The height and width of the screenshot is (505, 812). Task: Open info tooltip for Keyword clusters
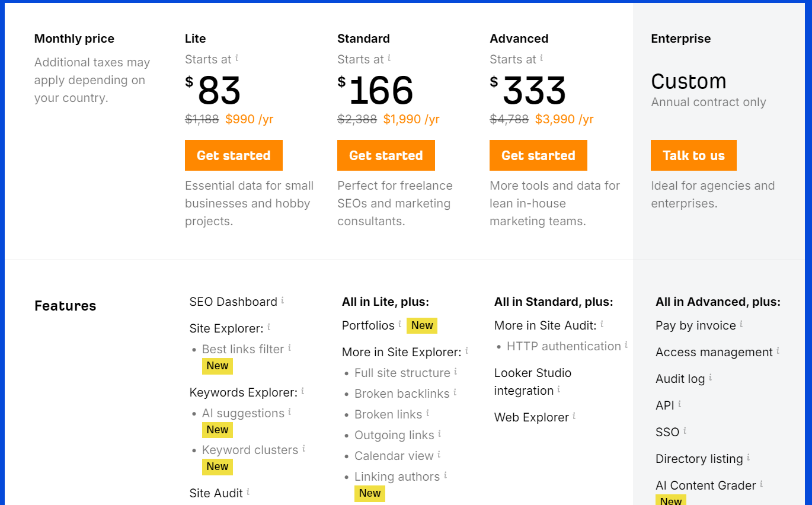[x=303, y=449]
